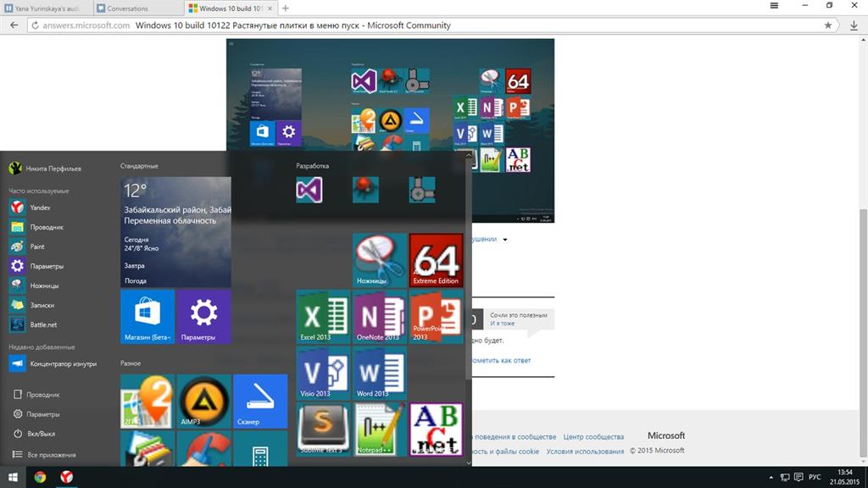Click the Никита Перфильев user account

pos(46,169)
